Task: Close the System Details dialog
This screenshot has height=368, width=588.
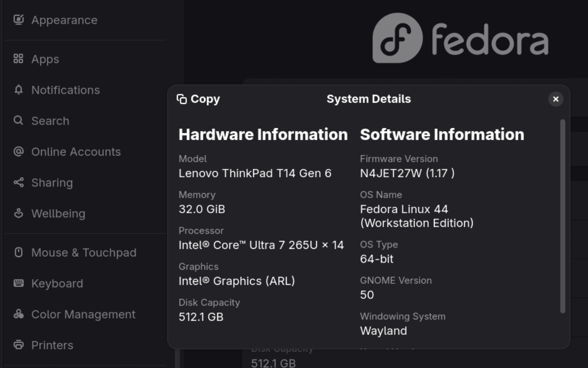Action: pos(556,99)
